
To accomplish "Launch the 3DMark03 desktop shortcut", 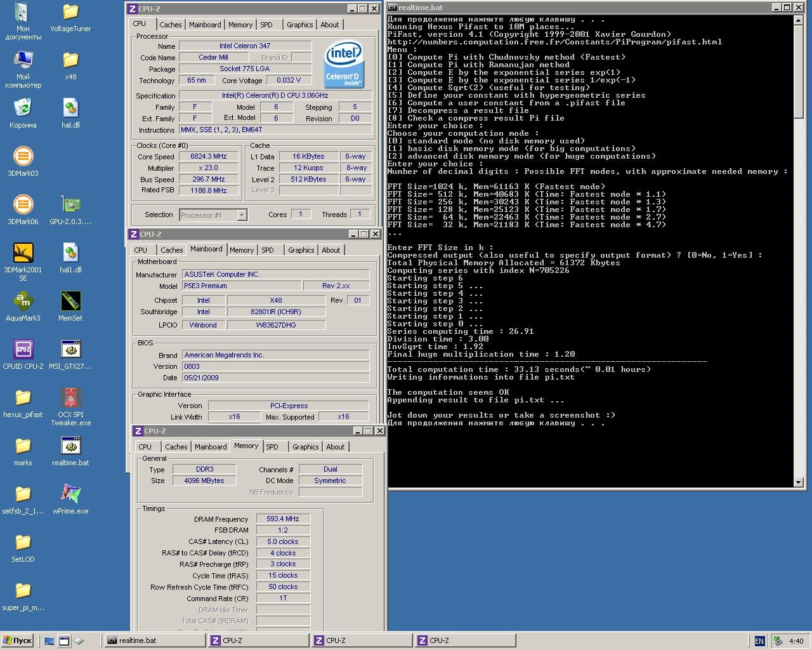I will coord(23,162).
